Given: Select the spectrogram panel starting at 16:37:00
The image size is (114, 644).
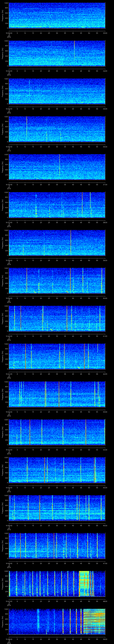Looking at the screenshot, I should (x=57, y=205).
